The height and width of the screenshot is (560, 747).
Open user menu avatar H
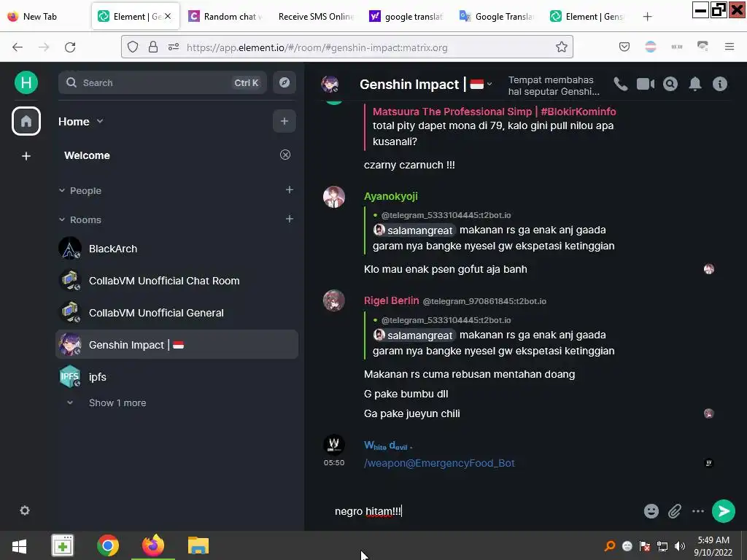(26, 82)
